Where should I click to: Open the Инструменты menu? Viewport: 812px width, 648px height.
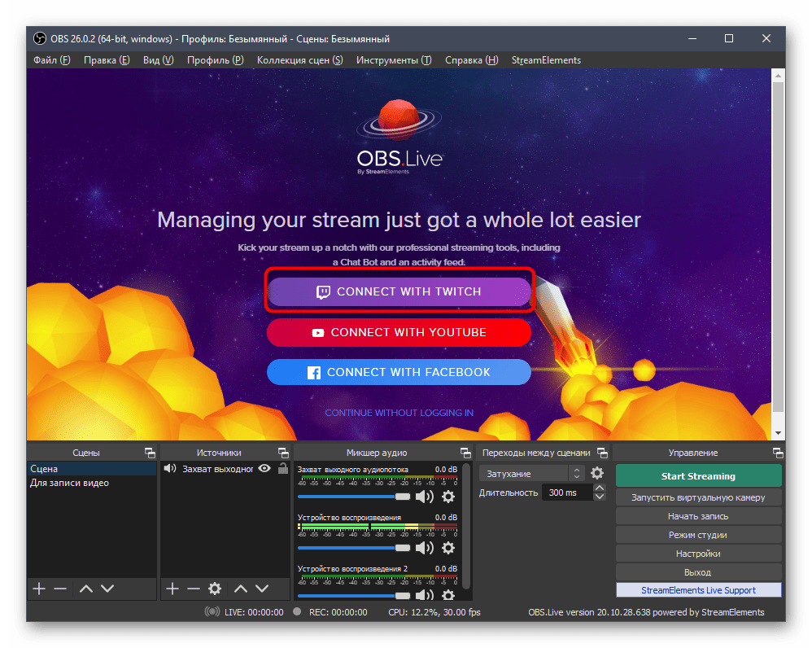coord(393,60)
